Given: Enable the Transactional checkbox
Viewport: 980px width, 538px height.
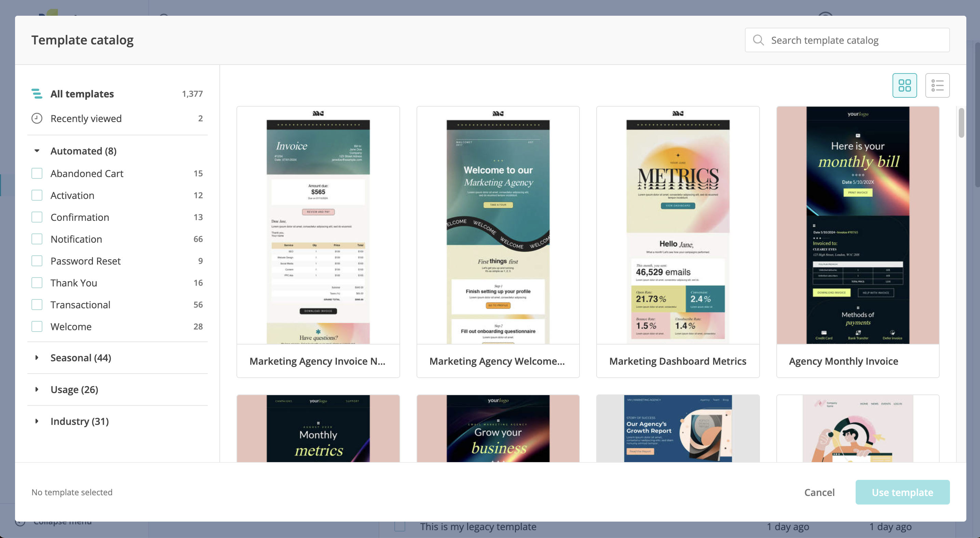Looking at the screenshot, I should click(37, 305).
